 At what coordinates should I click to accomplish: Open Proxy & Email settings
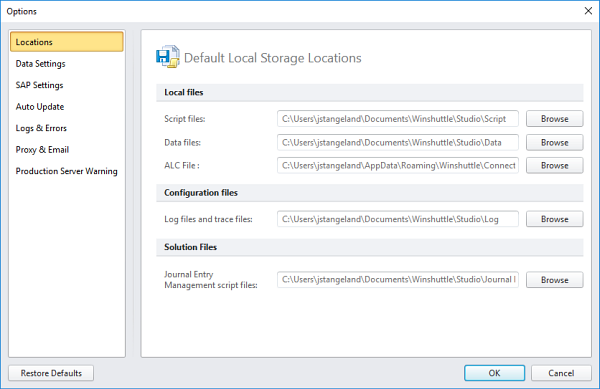click(x=42, y=150)
